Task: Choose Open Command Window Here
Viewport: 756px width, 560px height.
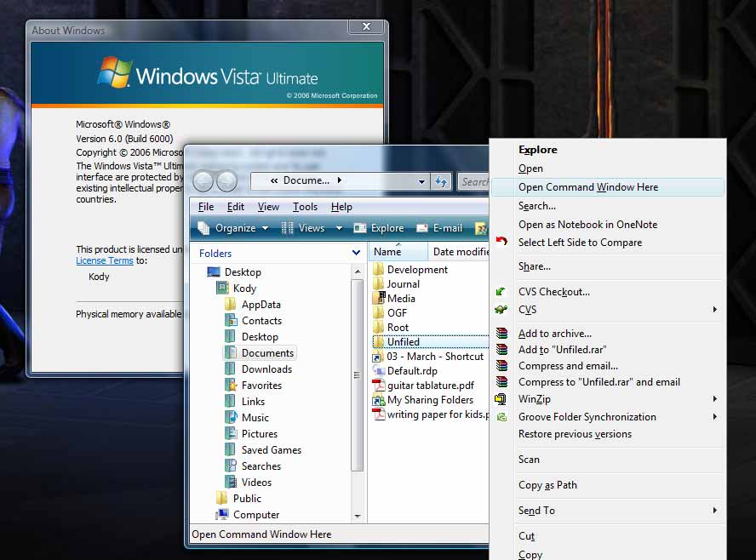Action: 608,187
